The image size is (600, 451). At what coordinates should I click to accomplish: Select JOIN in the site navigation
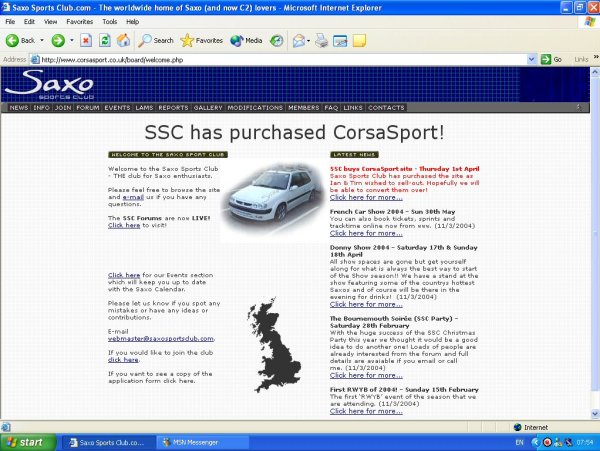pos(63,107)
